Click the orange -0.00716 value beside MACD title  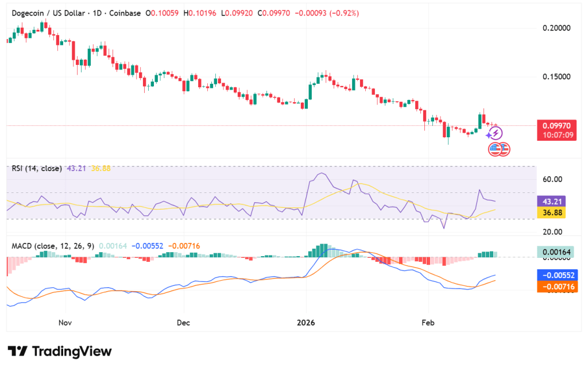point(184,246)
